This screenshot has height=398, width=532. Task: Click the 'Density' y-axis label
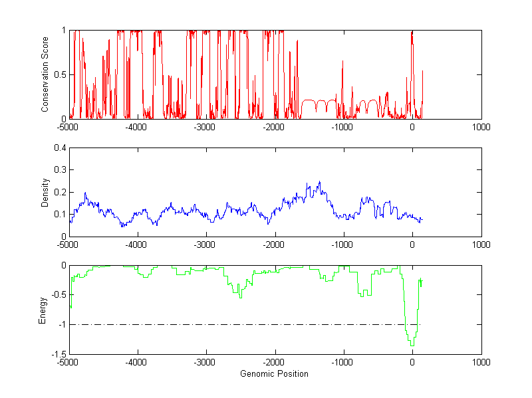45,192
